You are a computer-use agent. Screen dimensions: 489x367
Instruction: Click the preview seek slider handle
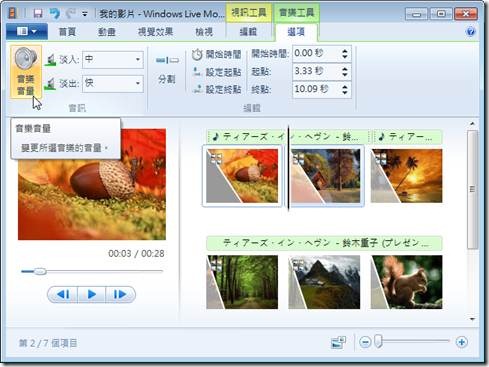click(40, 271)
